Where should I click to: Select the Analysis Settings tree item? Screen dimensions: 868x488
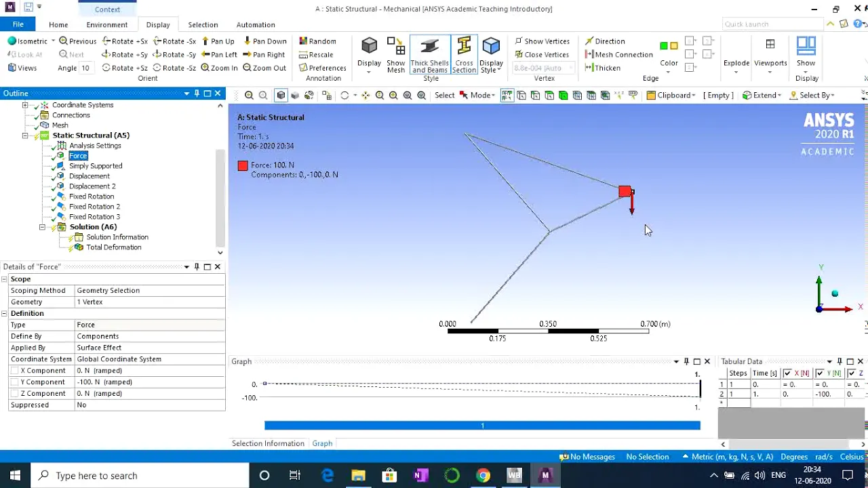pos(95,146)
